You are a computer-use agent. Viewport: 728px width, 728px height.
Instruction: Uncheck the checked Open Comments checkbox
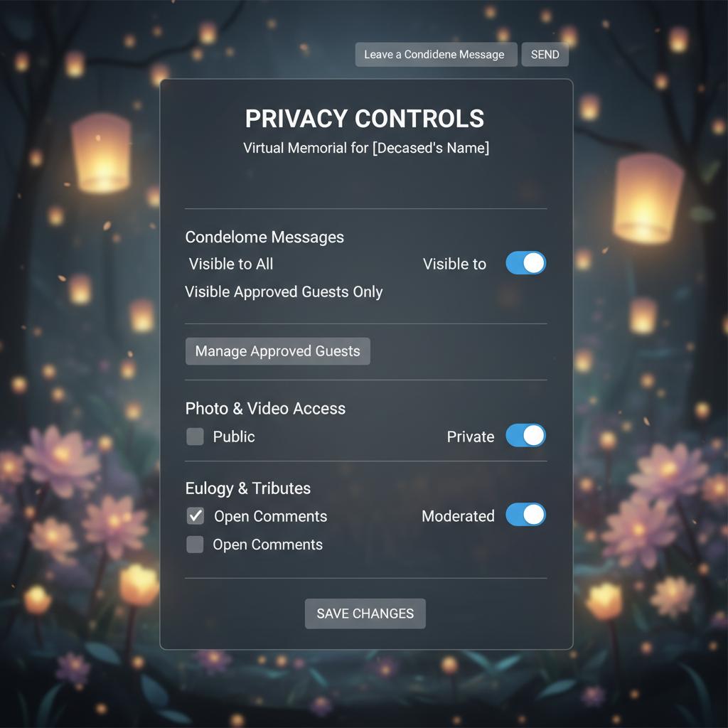tap(195, 516)
